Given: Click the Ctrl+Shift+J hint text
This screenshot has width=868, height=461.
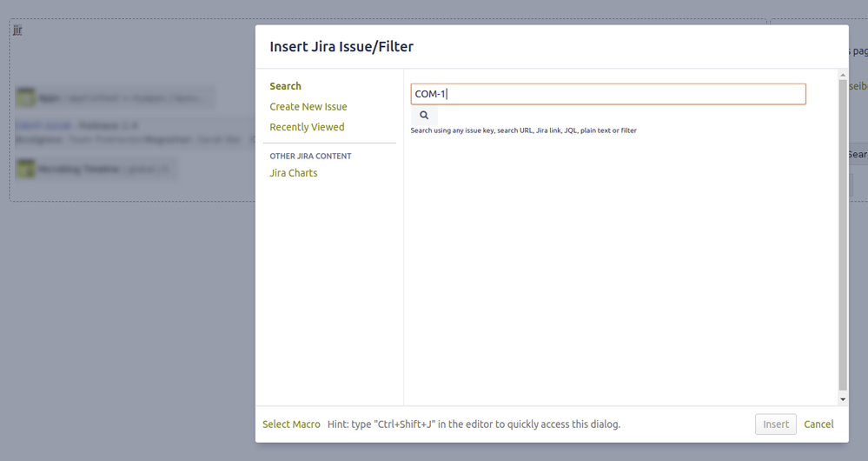Looking at the screenshot, I should click(x=474, y=424).
